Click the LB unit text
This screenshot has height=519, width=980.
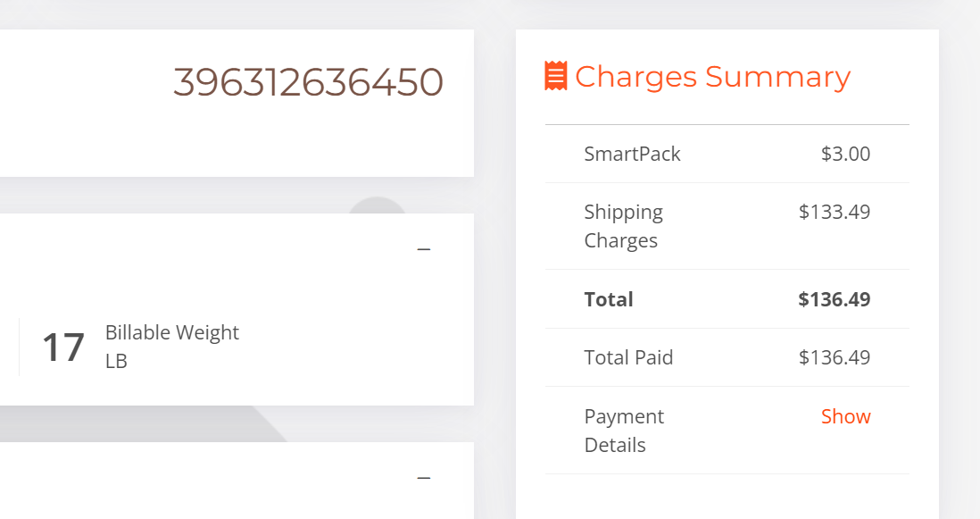(116, 362)
